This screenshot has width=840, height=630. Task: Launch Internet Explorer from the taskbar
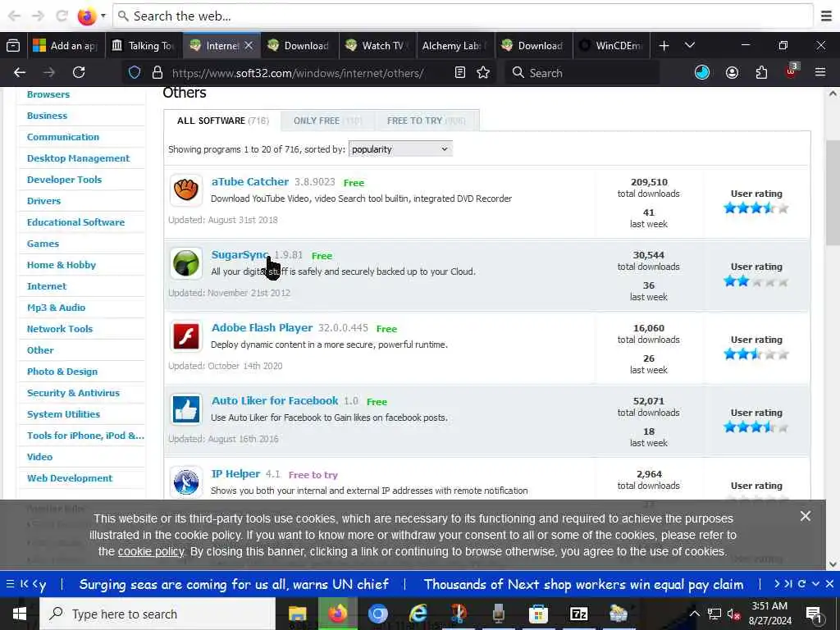tap(418, 614)
